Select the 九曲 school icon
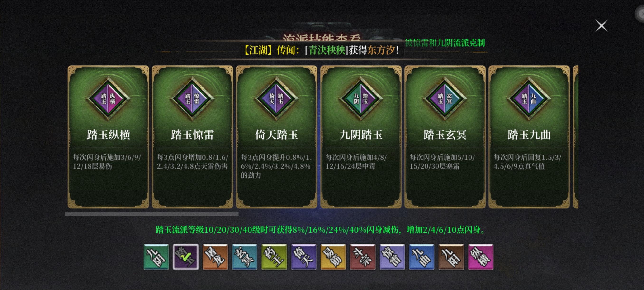 (422, 257)
